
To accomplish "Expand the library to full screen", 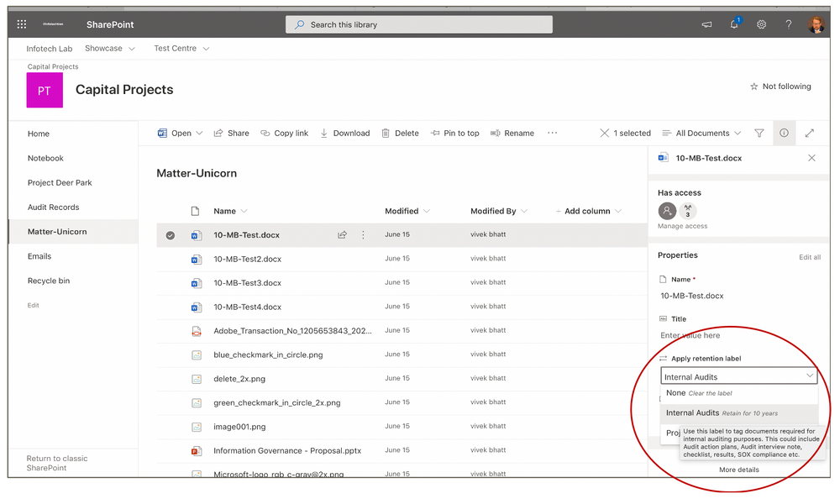I will pyautogui.click(x=809, y=133).
